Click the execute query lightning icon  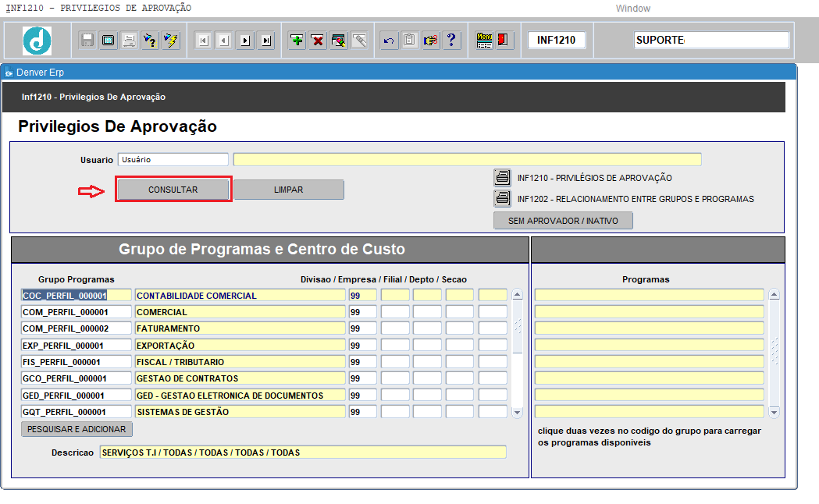click(x=171, y=40)
